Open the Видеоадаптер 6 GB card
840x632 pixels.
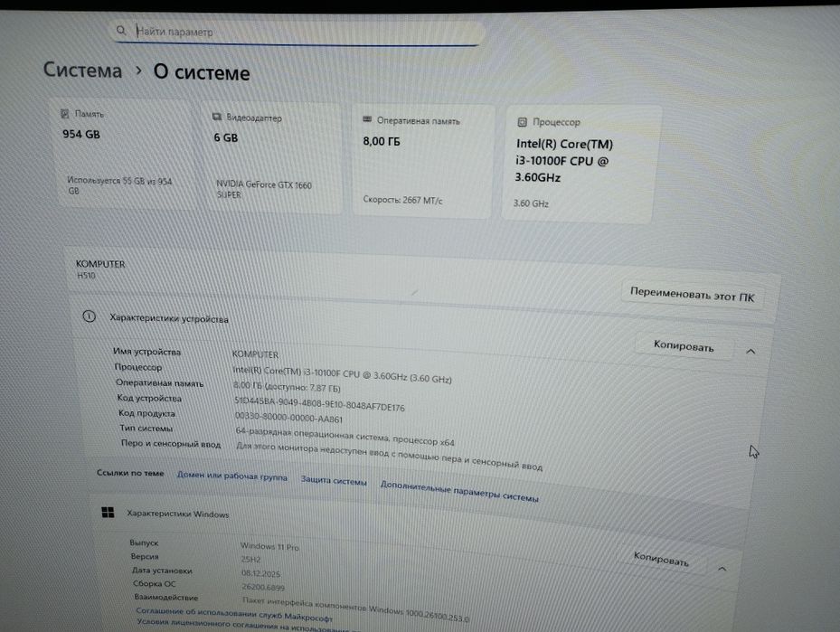(273, 158)
